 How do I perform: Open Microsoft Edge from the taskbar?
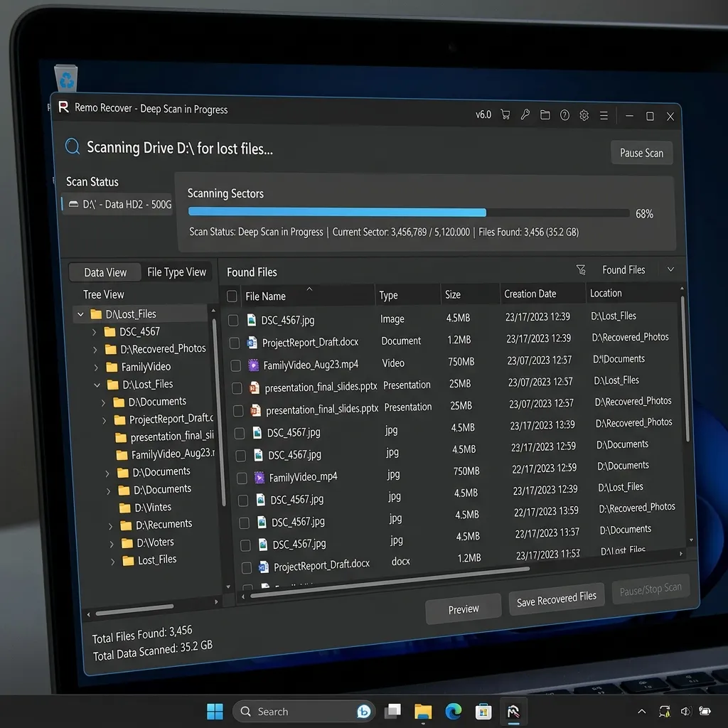point(453,711)
